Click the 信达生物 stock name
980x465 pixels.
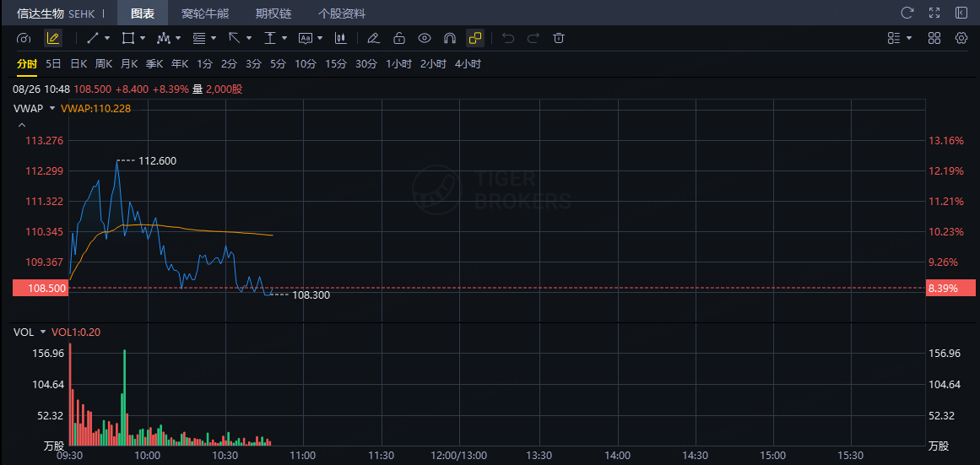click(41, 14)
